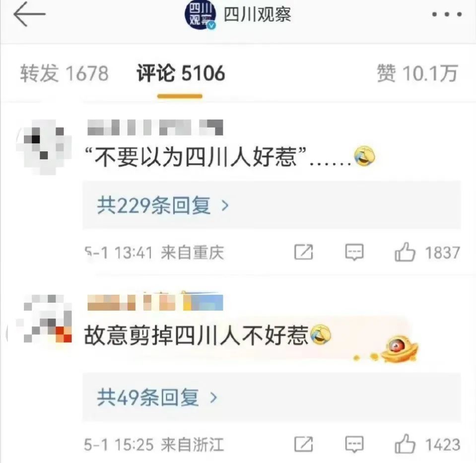The image size is (476, 463).
Task: Tap the first commenter's blurred username
Action: pos(155,127)
